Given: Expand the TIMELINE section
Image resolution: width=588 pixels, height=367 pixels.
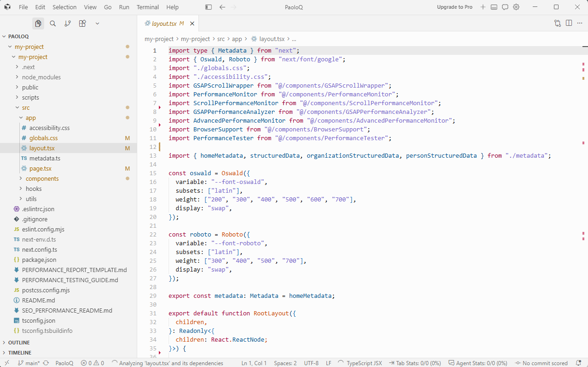Looking at the screenshot, I should coord(68,353).
